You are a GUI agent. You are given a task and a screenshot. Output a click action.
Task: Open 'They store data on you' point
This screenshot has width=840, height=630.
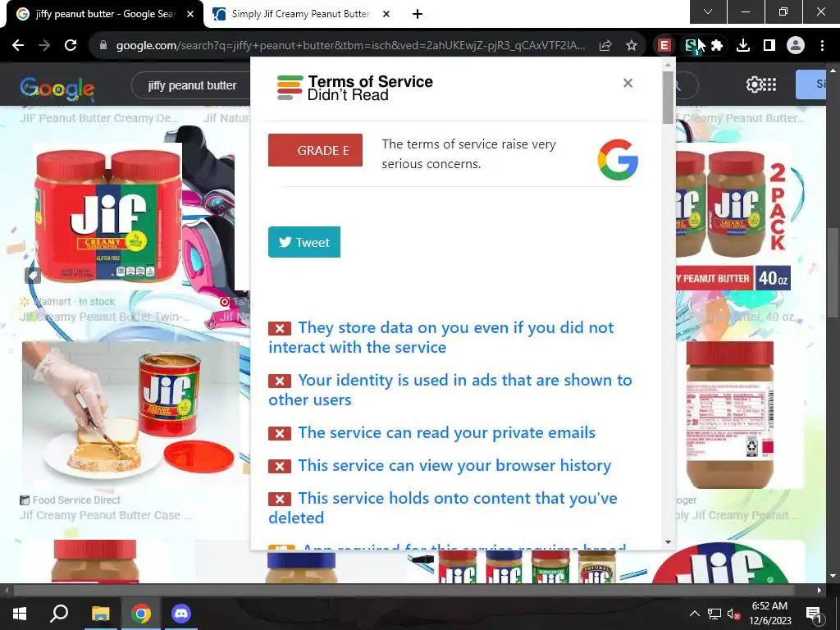pyautogui.click(x=441, y=337)
